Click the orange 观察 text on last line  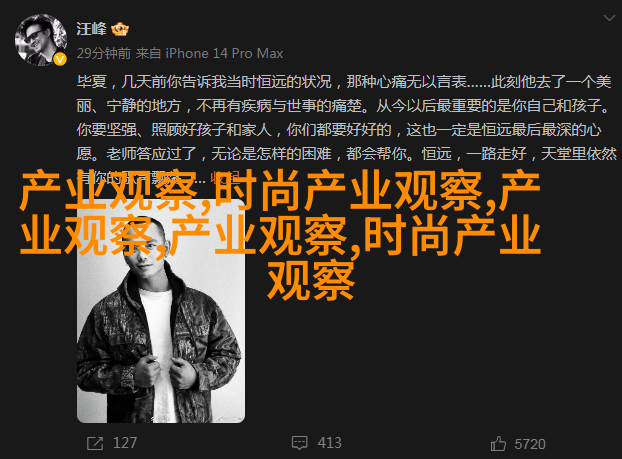coord(311,280)
